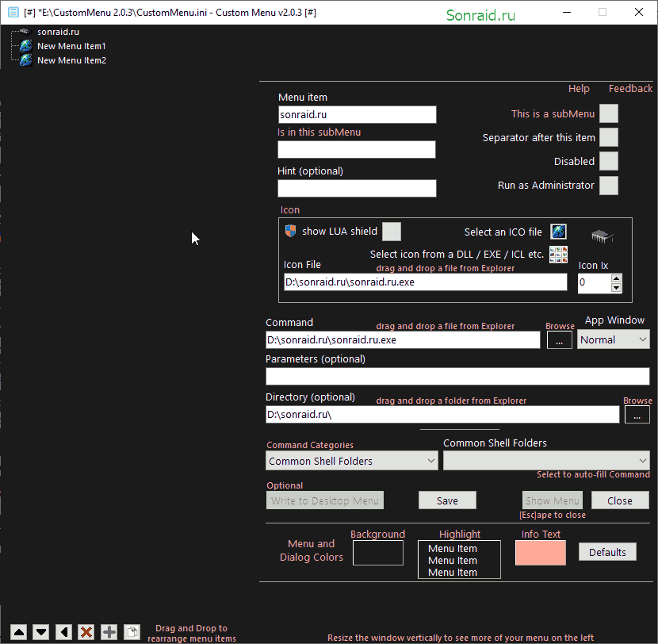Select sonraid.ru in the menu tree

[x=58, y=32]
